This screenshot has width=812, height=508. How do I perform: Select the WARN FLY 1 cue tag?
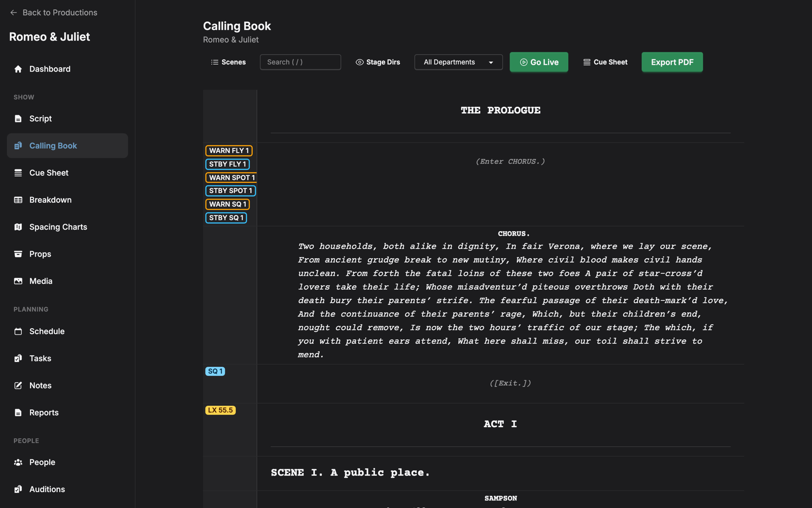[x=229, y=151]
